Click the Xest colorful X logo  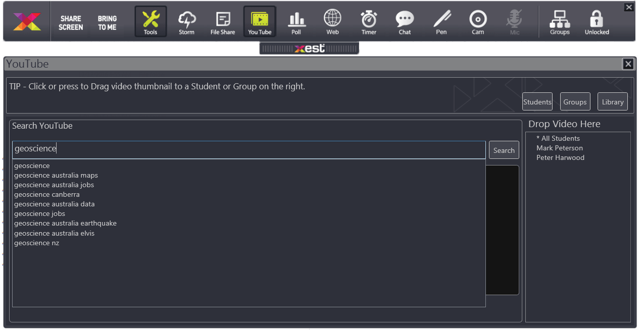[x=27, y=22]
